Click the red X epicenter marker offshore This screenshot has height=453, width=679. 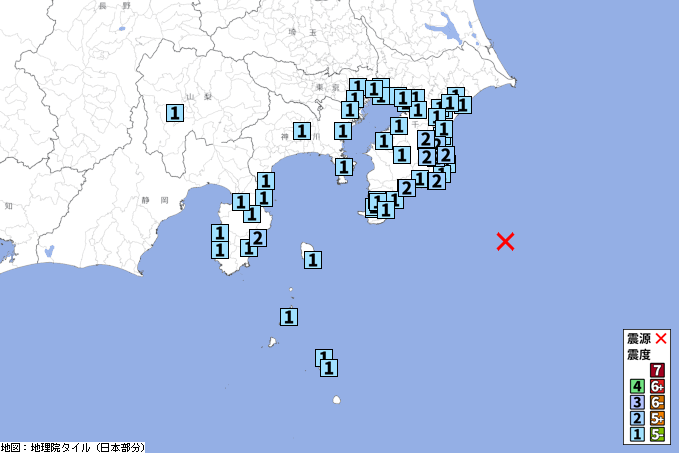pos(506,241)
